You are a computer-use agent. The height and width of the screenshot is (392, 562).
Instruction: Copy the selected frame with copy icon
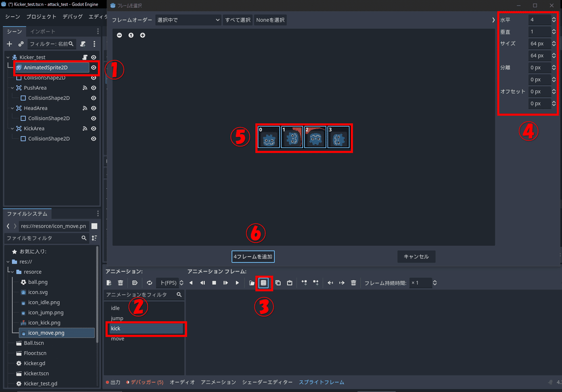click(278, 282)
